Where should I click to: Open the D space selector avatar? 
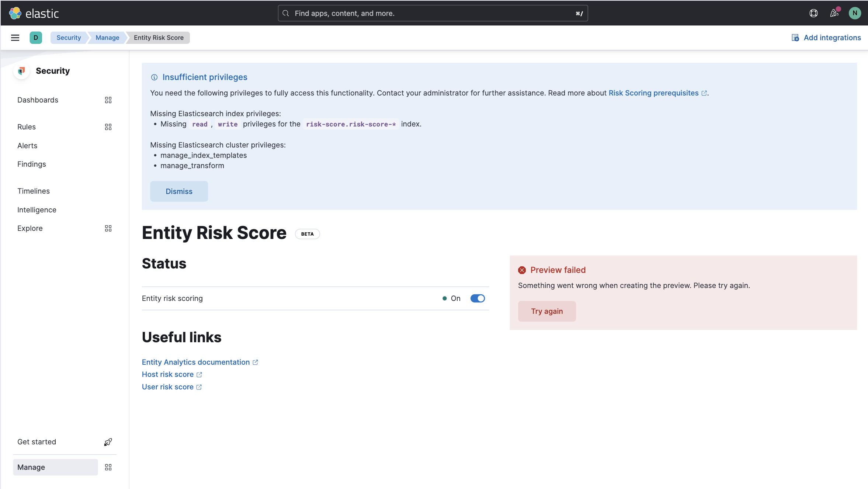tap(36, 38)
